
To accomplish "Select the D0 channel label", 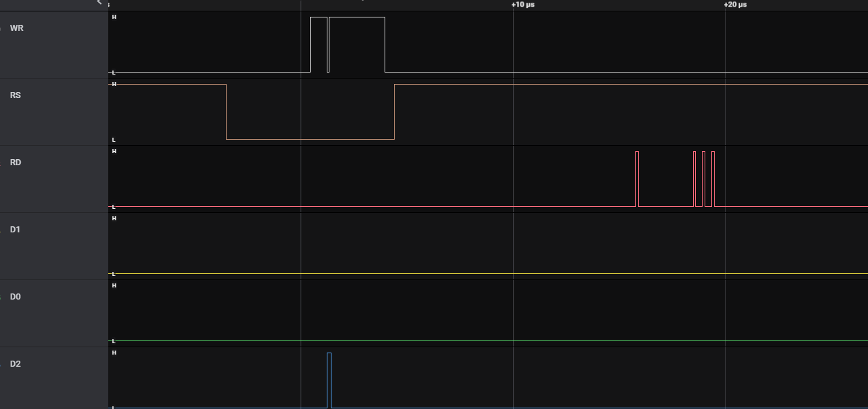I will (x=15, y=296).
